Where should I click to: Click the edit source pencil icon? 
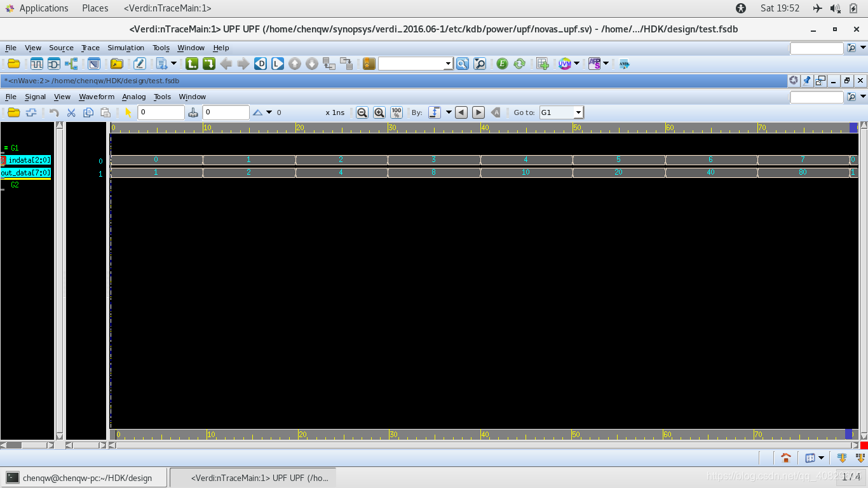tap(139, 64)
